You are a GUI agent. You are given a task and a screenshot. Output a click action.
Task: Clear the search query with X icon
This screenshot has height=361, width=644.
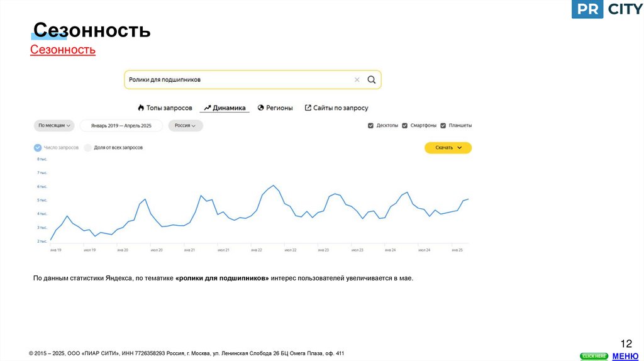click(x=357, y=80)
